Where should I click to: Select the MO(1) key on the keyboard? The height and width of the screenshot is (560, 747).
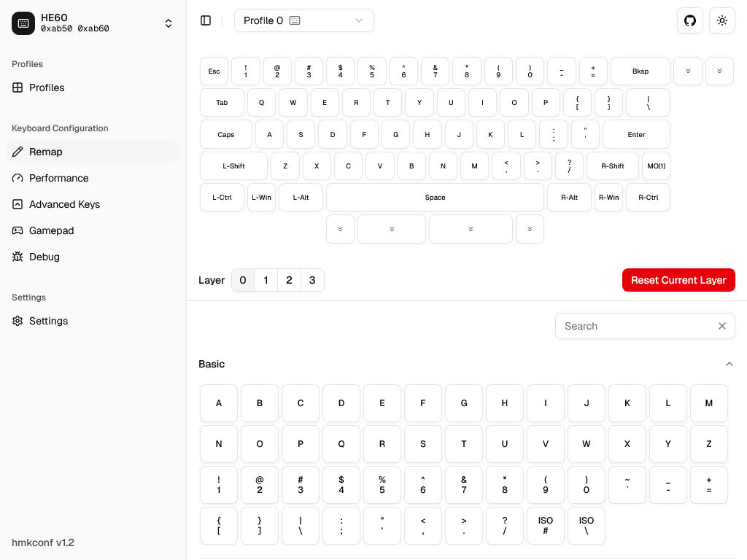click(656, 166)
